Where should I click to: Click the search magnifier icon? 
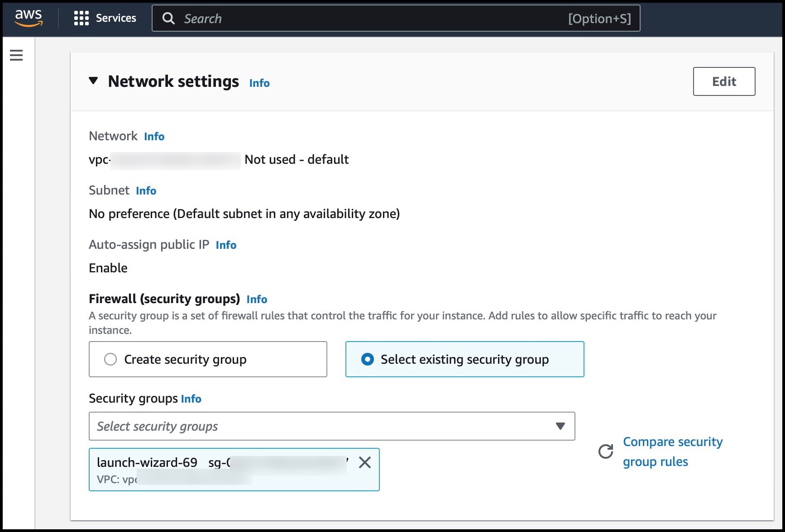point(169,18)
